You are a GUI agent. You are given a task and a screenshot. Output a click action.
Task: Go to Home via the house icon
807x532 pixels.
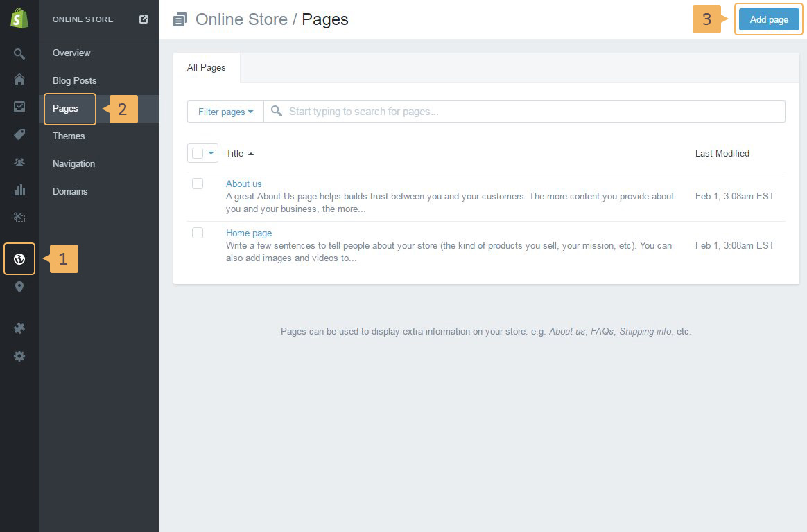[19, 79]
